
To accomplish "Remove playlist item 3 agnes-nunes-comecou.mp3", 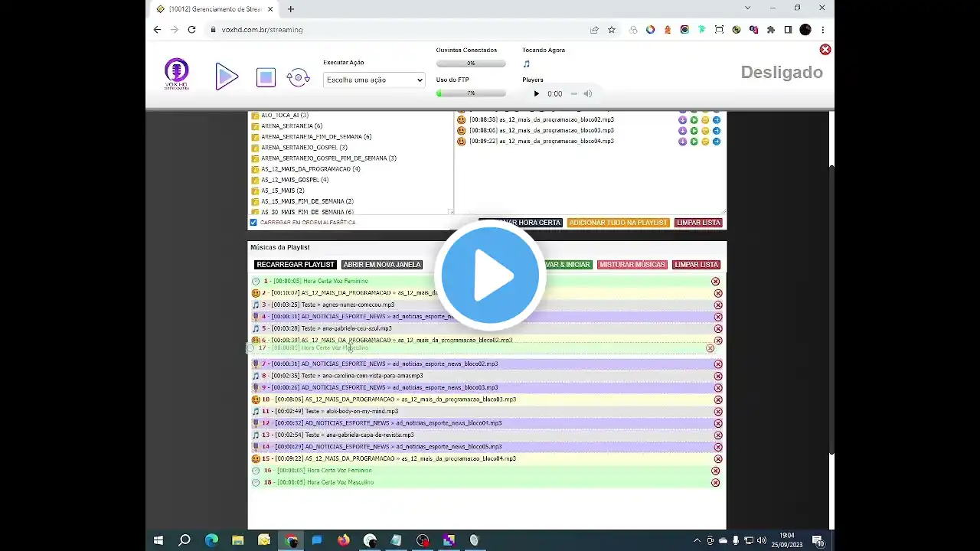I will coord(718,305).
